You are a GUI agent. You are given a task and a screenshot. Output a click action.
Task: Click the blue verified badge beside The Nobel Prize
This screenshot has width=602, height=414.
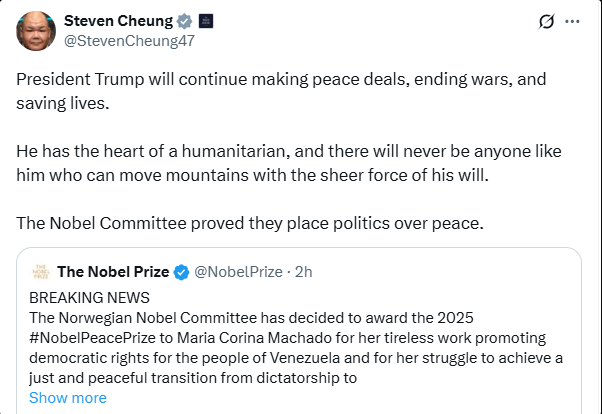click(182, 271)
